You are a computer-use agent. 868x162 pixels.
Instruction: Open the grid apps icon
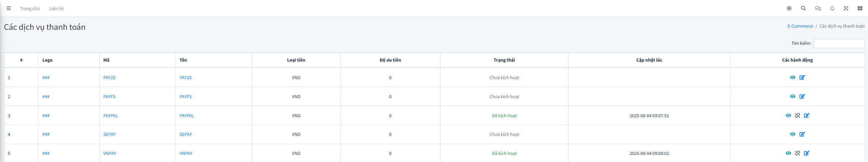860,8
